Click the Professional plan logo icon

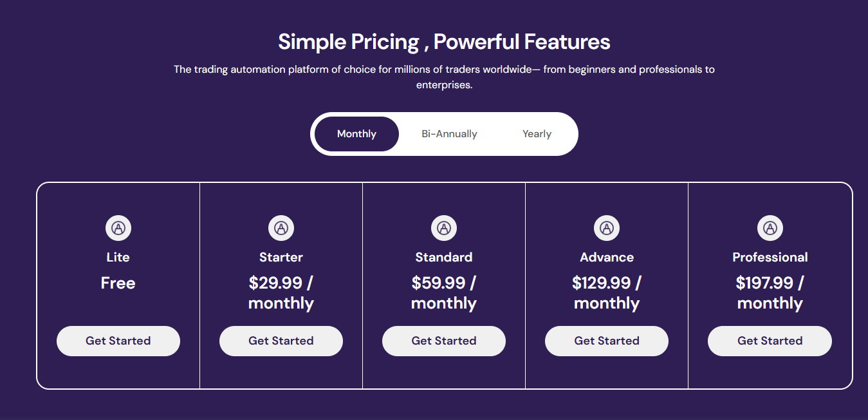coord(770,228)
